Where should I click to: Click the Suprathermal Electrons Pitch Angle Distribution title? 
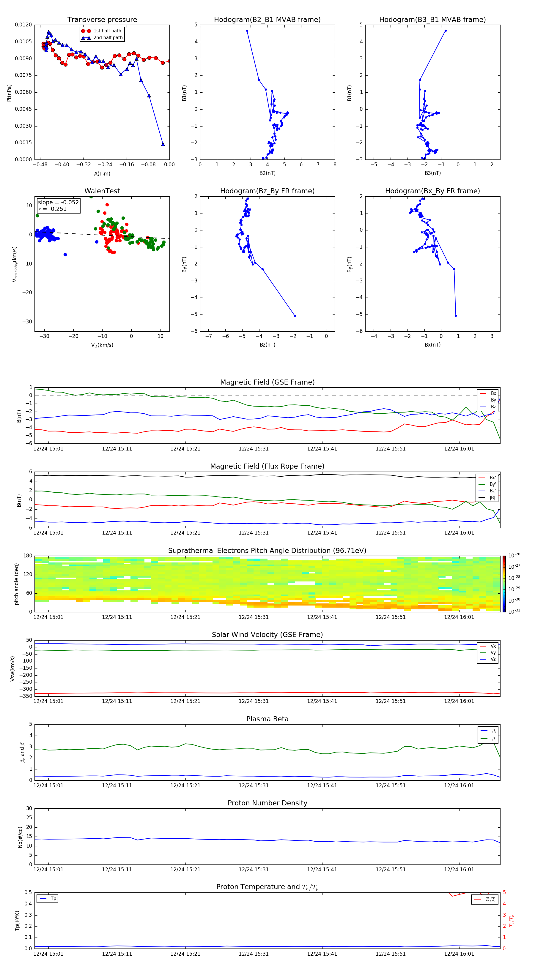(267, 551)
